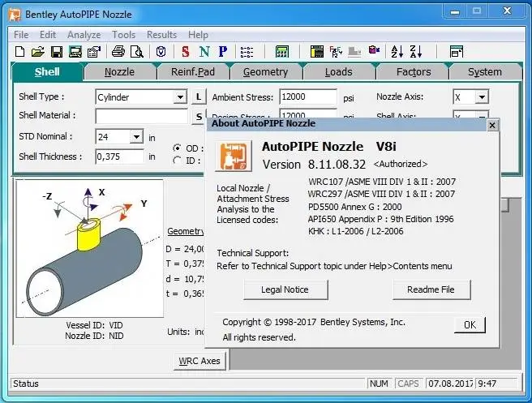532x403 pixels.
Task: Open the Results menu
Action: (162, 35)
